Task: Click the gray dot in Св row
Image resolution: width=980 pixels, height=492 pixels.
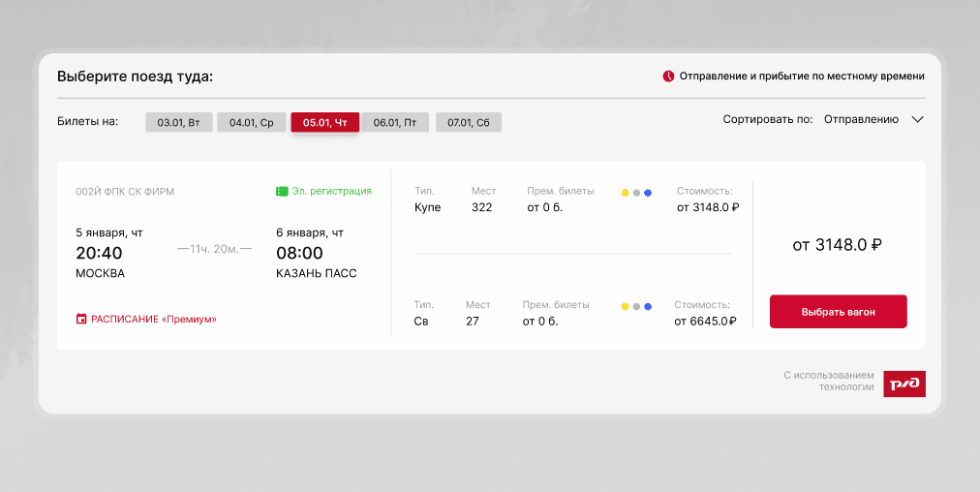Action: click(636, 307)
